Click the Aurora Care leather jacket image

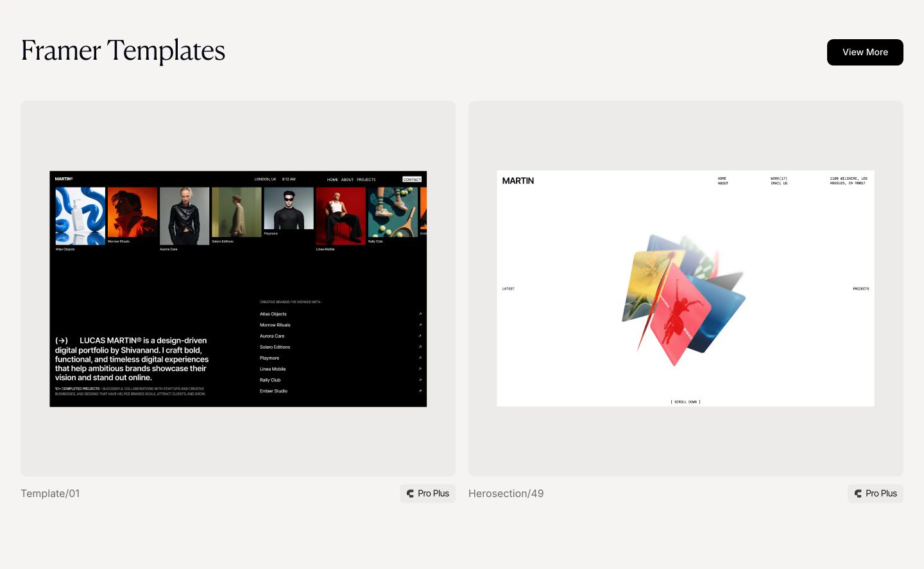pyautogui.click(x=184, y=216)
